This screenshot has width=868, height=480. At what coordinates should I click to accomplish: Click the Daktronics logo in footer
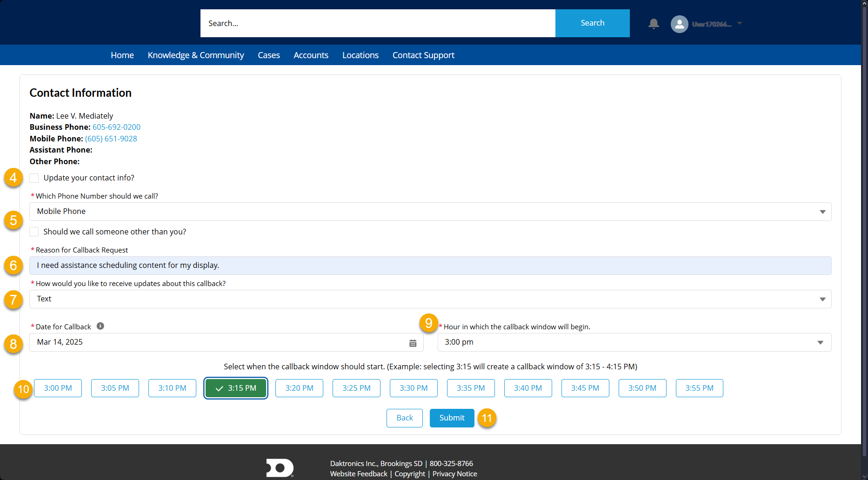pyautogui.click(x=280, y=468)
